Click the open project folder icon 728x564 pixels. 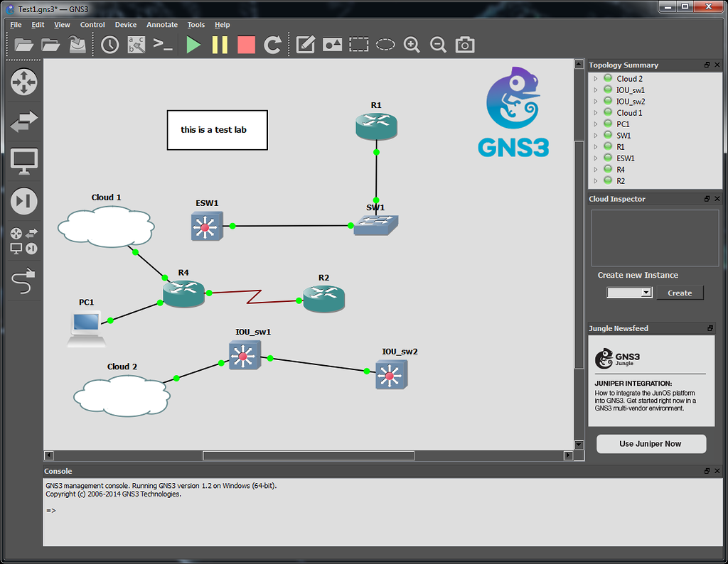(x=50, y=45)
